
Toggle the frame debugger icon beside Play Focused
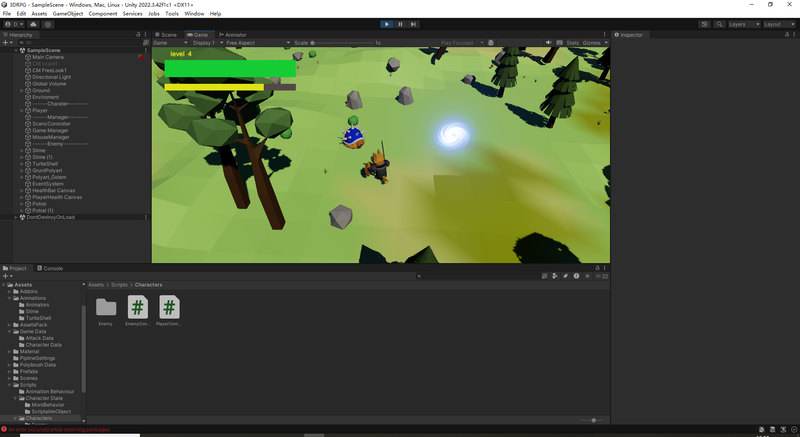click(491, 43)
